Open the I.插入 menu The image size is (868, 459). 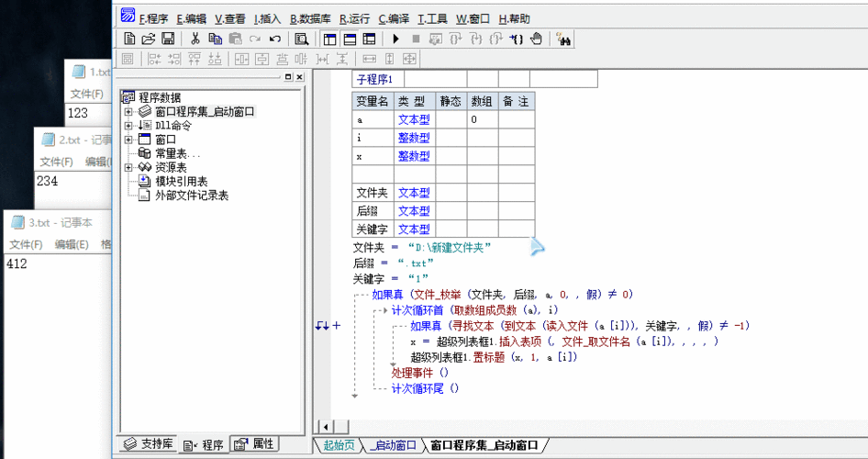tap(267, 19)
